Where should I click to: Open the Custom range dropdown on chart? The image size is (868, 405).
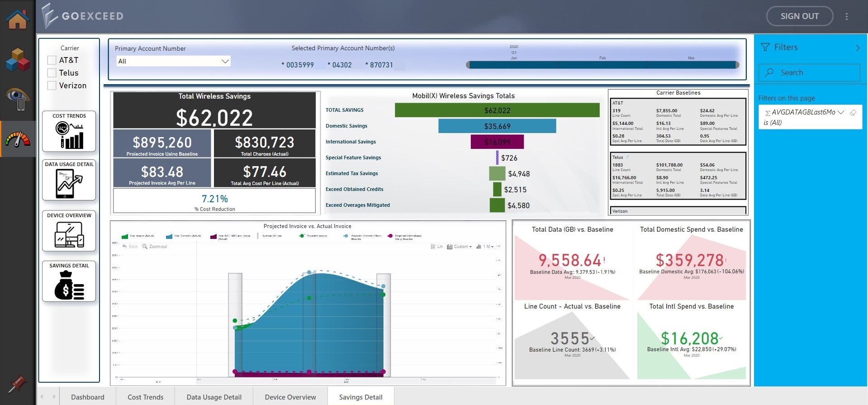(x=459, y=247)
